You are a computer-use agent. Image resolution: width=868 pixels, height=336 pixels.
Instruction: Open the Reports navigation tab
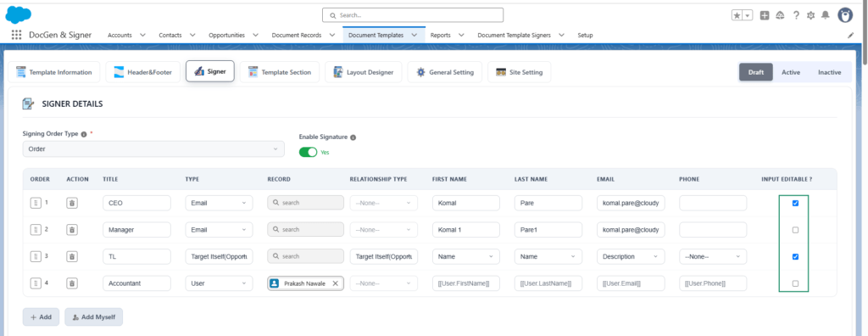click(440, 35)
